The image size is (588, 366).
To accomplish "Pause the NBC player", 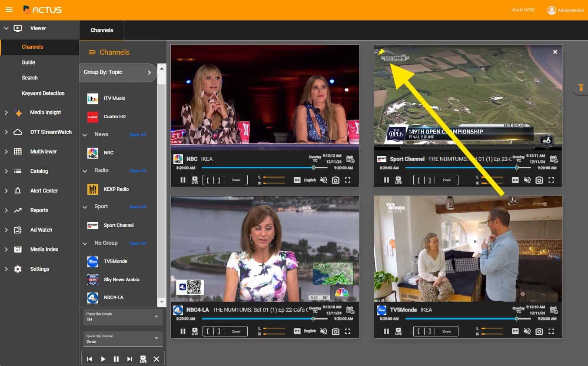I will (x=183, y=180).
